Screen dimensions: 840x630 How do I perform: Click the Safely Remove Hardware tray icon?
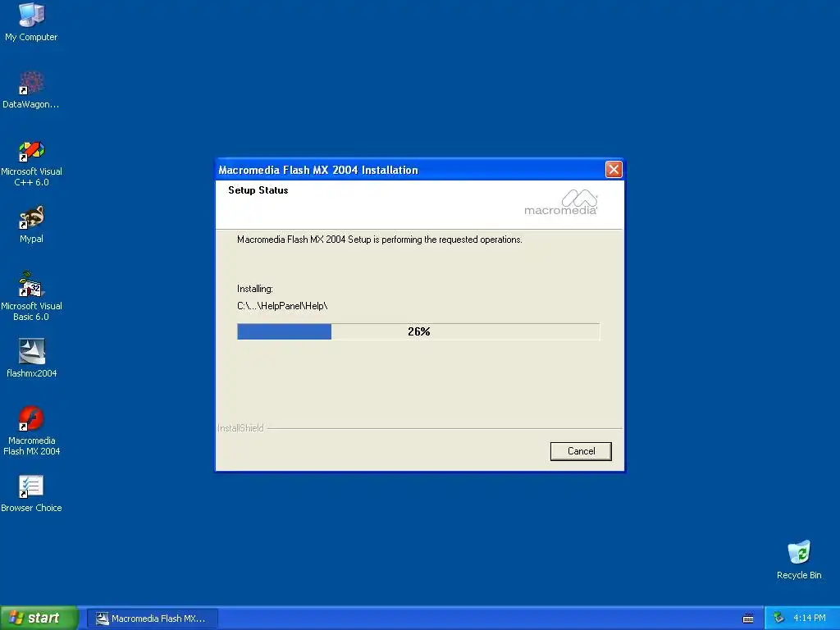click(x=779, y=618)
